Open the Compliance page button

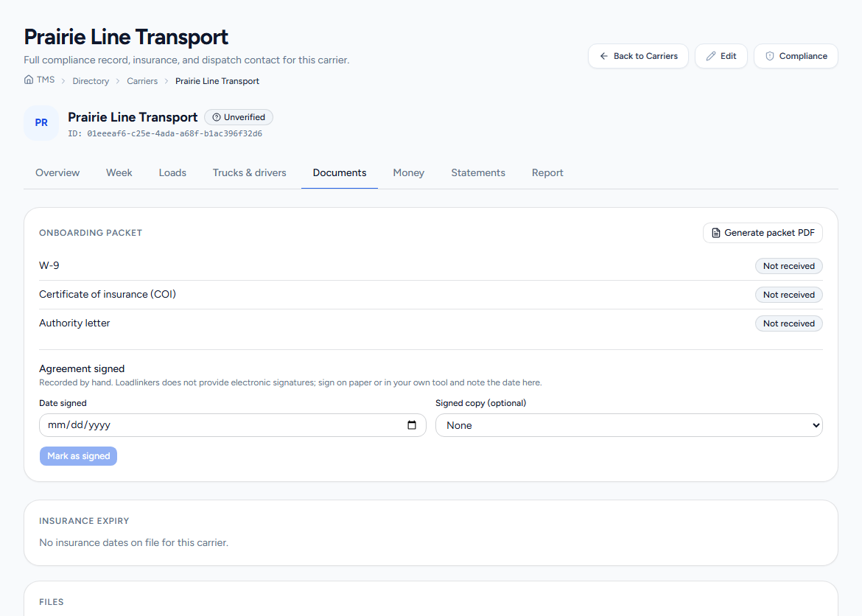(796, 56)
